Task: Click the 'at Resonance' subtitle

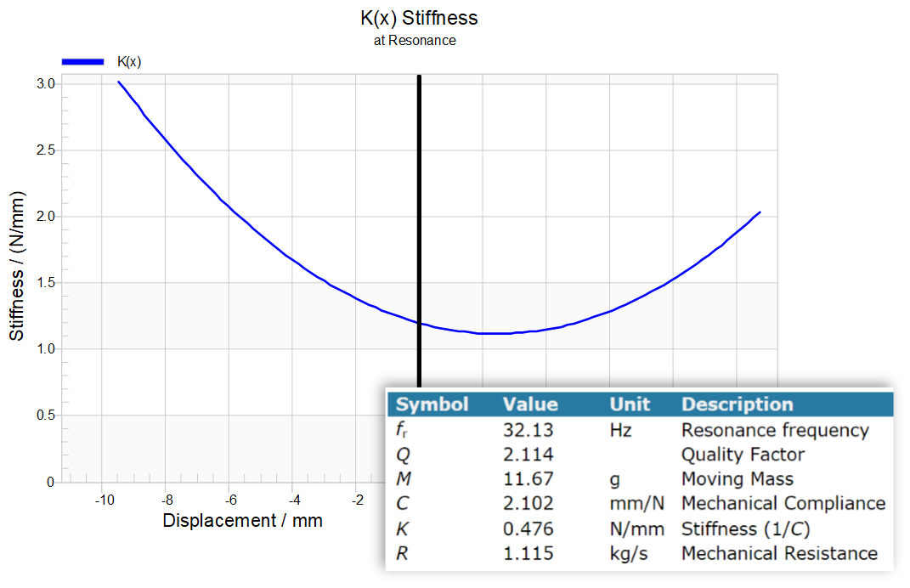Action: (x=415, y=41)
